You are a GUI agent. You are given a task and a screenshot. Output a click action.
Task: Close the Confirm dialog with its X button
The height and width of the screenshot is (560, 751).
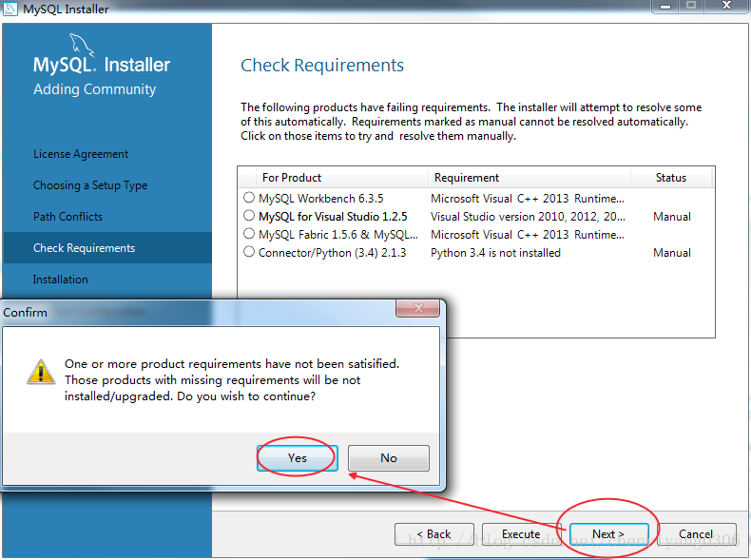417,308
